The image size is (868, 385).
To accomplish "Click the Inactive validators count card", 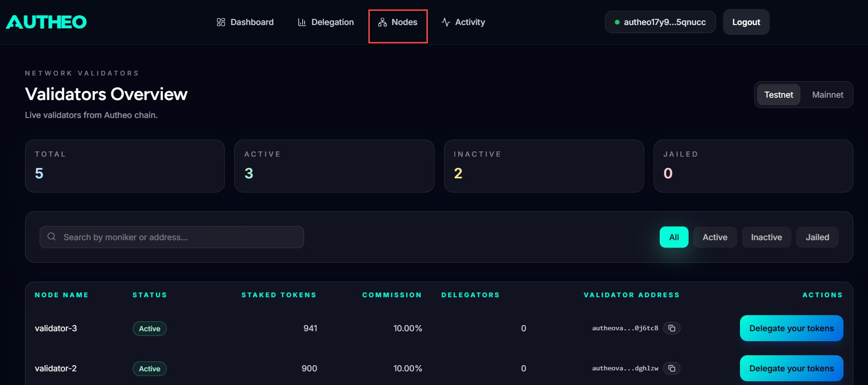I will 544,166.
